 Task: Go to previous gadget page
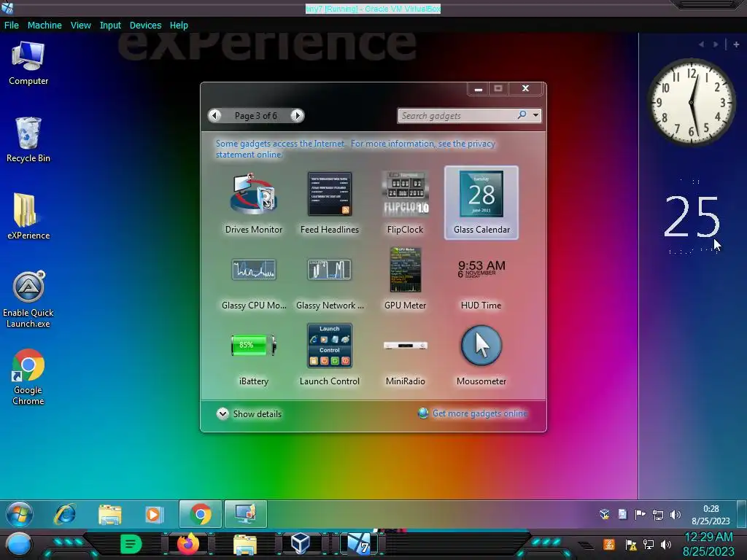[215, 115]
